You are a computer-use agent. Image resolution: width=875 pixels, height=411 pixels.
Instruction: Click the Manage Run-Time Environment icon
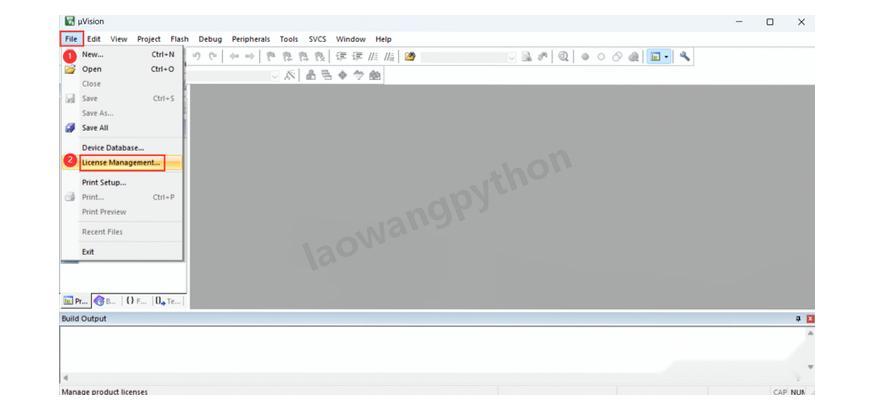pyautogui.click(x=326, y=75)
